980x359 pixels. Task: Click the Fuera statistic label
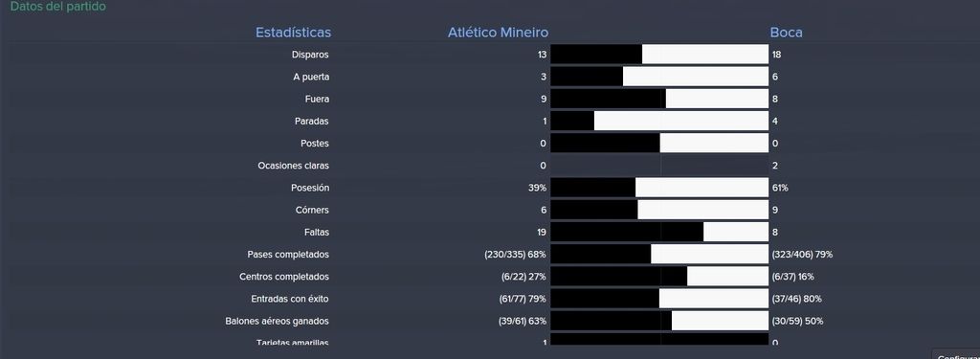pyautogui.click(x=317, y=99)
